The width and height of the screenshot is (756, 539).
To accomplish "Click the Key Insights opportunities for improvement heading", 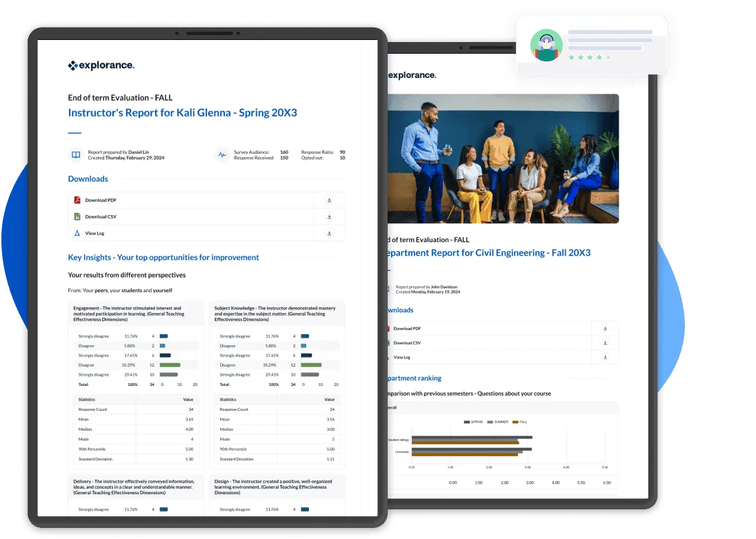I will point(163,257).
